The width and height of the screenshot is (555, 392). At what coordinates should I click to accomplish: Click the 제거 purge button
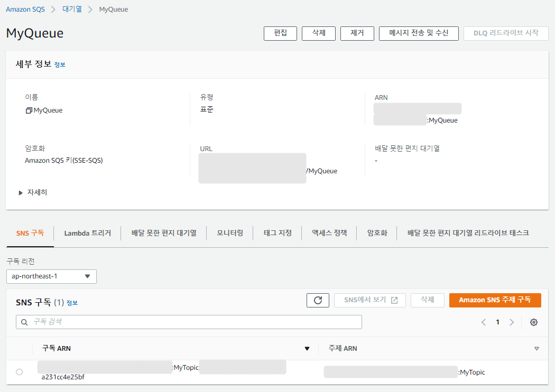[x=357, y=33]
